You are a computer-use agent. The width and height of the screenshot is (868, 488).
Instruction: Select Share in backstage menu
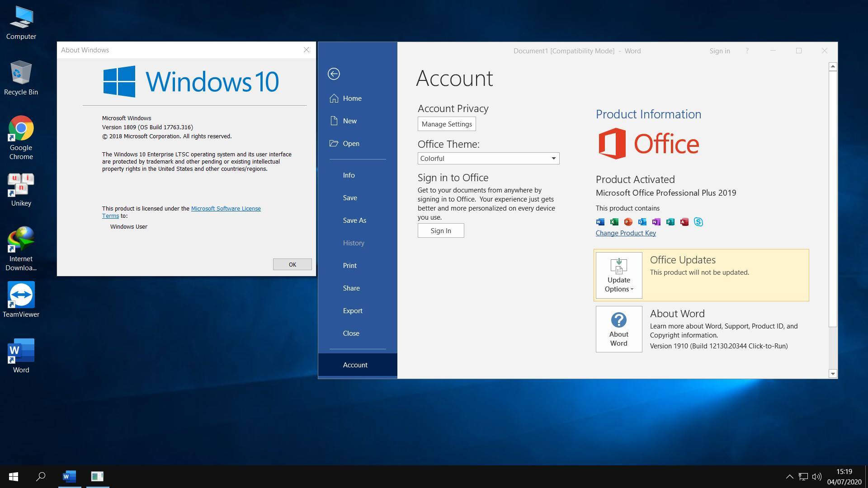357,288
